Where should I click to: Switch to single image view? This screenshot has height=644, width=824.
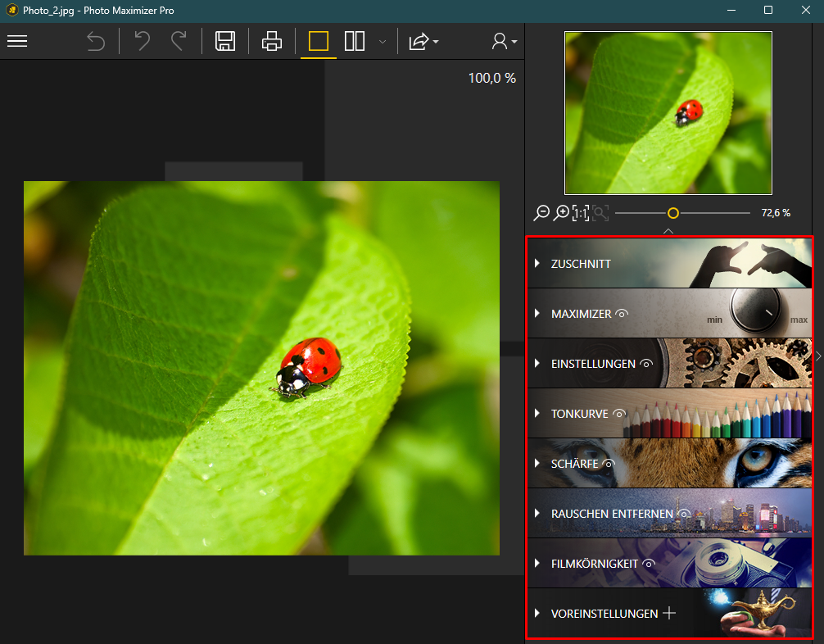pos(319,41)
